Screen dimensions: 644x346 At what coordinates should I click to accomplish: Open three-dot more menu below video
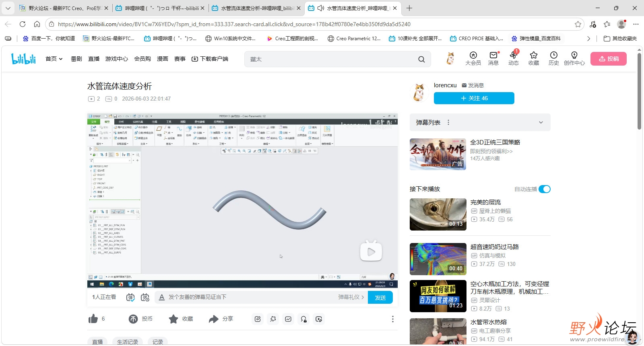393,319
